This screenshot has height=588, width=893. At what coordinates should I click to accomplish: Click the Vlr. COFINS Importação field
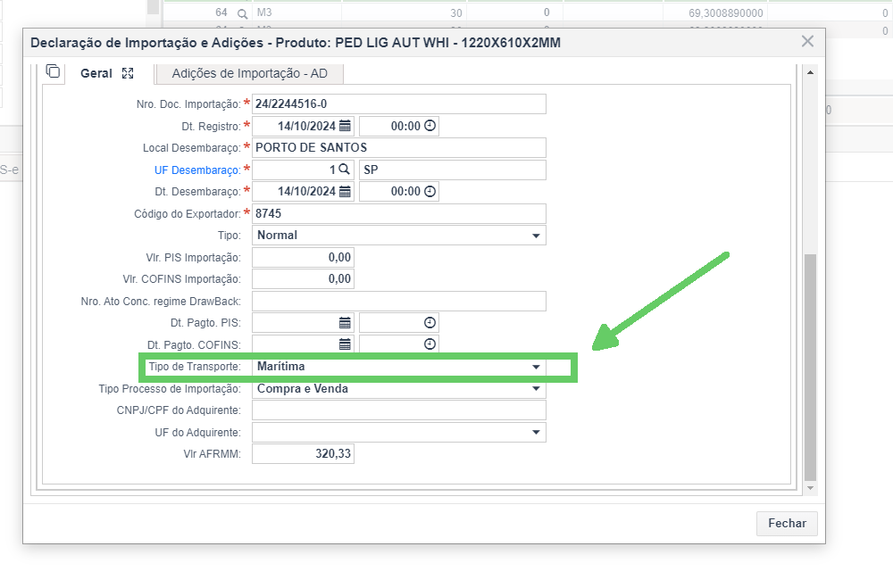[303, 279]
